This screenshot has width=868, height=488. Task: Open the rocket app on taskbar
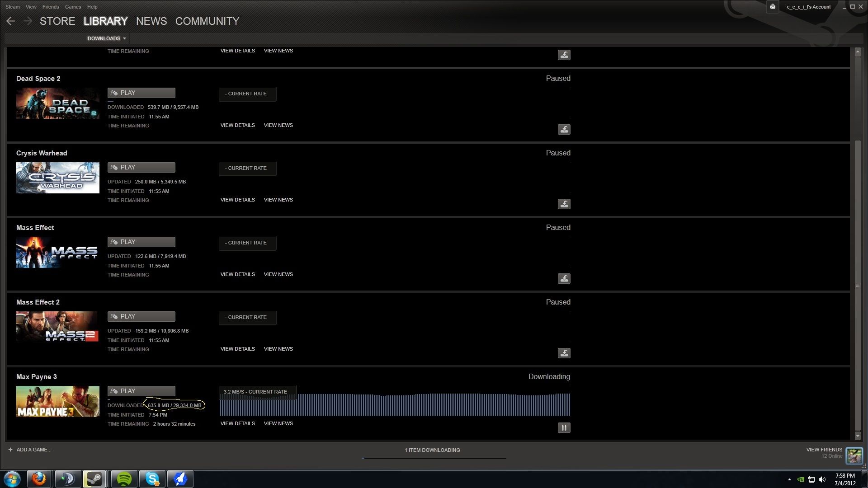click(180, 479)
